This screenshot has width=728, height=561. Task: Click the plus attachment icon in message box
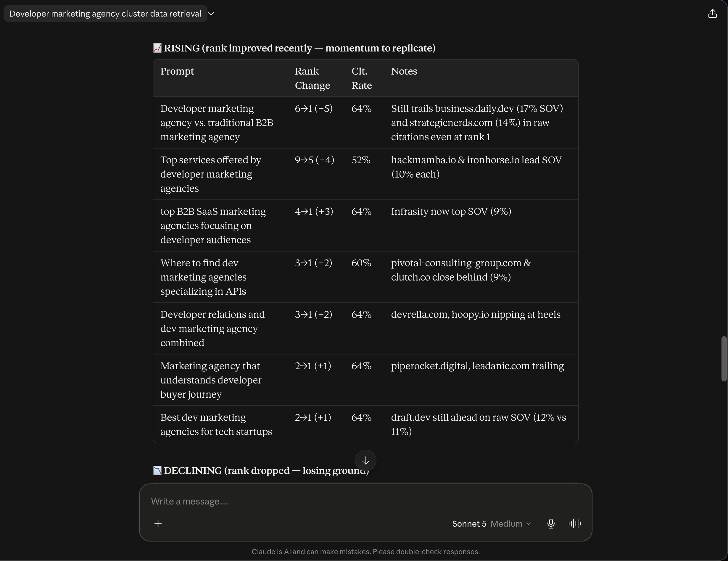click(x=158, y=524)
